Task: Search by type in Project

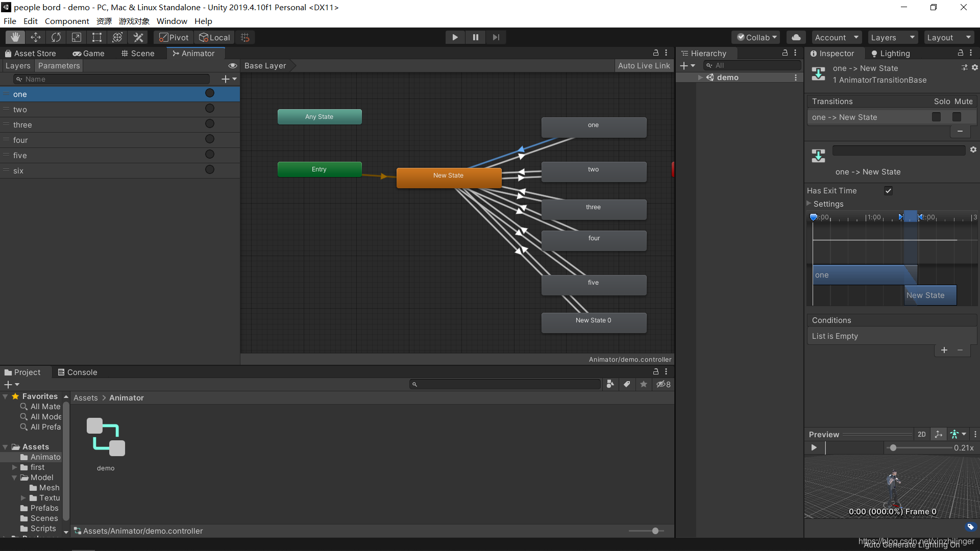Action: click(610, 384)
